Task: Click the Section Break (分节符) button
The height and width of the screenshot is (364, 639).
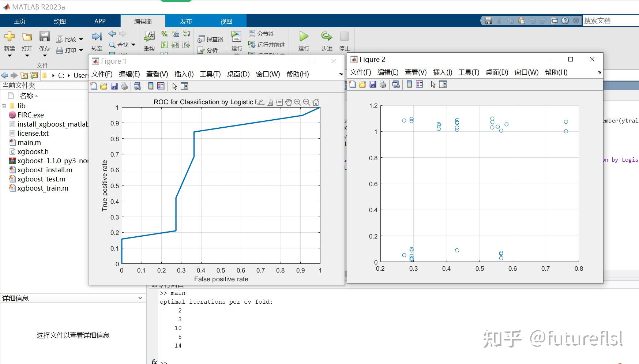Action: coord(261,34)
